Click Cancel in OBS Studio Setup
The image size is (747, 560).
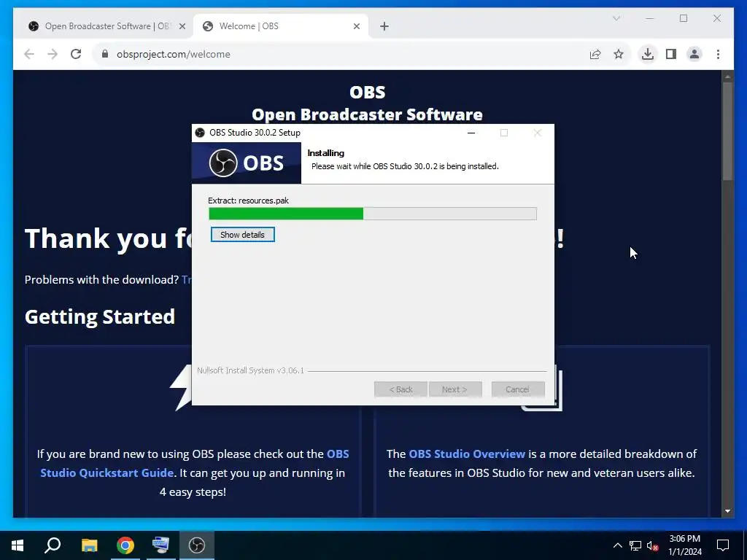(x=517, y=389)
